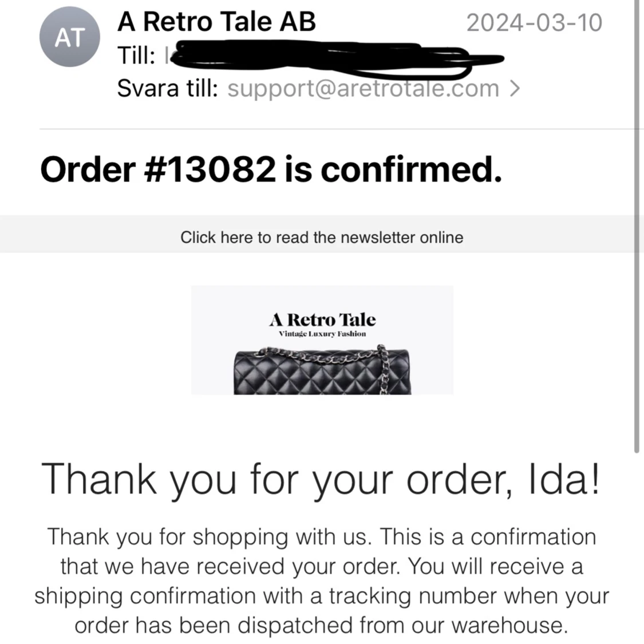The height and width of the screenshot is (644, 644).
Task: Open 'Click here to read the newsletter online'
Action: pos(322,237)
